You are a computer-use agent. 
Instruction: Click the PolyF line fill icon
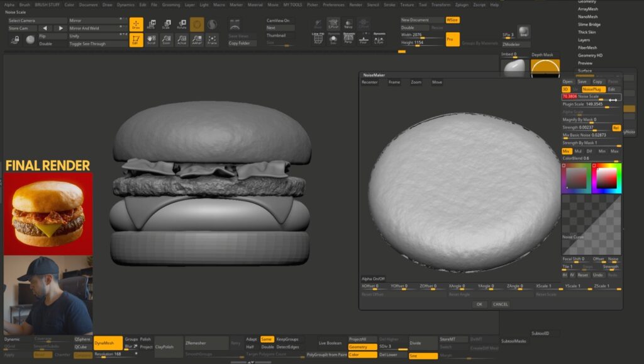tap(318, 38)
